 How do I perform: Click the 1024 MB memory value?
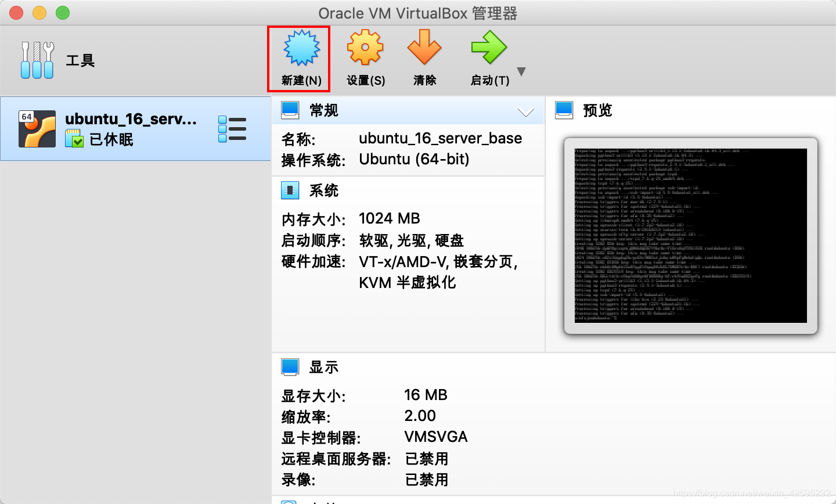390,218
